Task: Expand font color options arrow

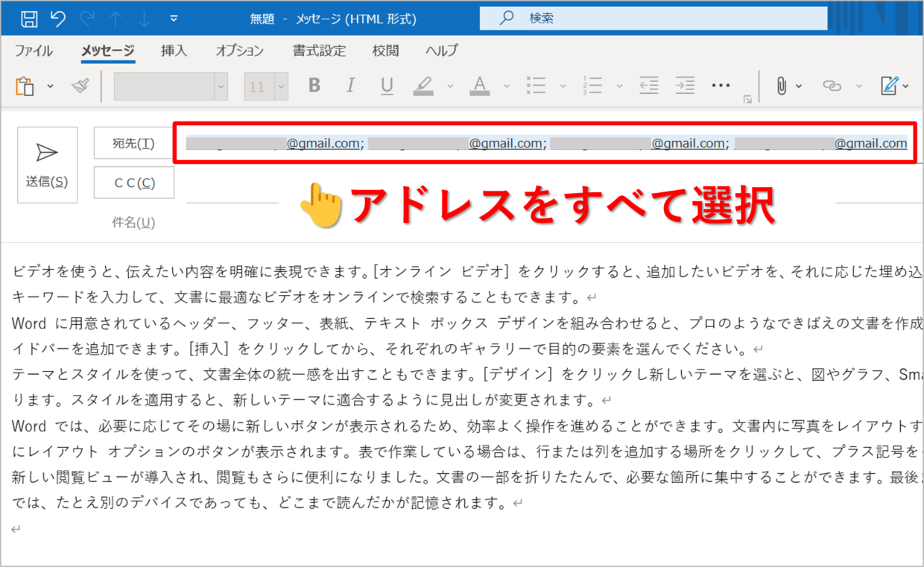Action: 507,86
